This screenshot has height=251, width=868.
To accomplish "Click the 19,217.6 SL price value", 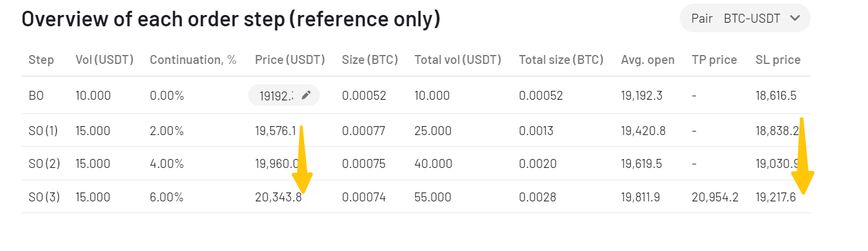I will 776,197.
